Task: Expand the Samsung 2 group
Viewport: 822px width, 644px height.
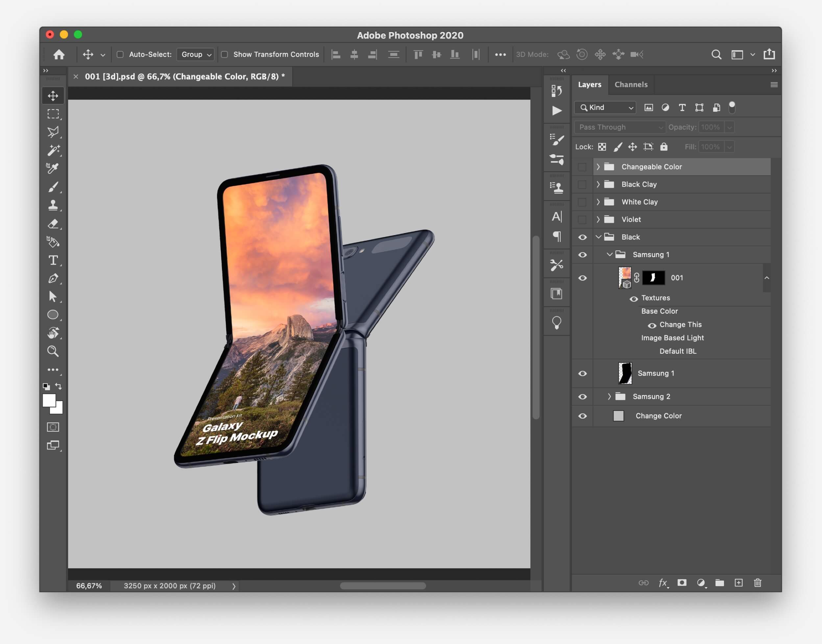Action: click(x=609, y=396)
